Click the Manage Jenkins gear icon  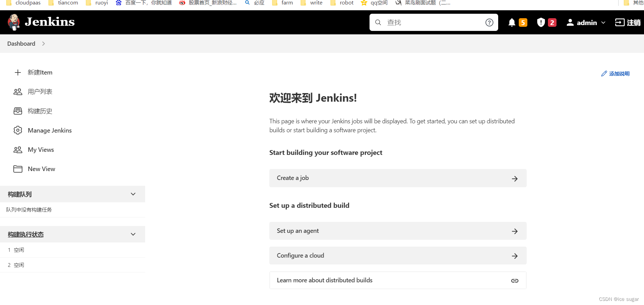click(x=18, y=130)
